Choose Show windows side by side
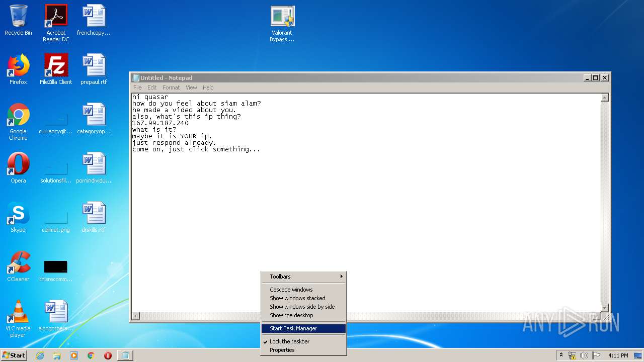This screenshot has height=362, width=644. [303, 307]
